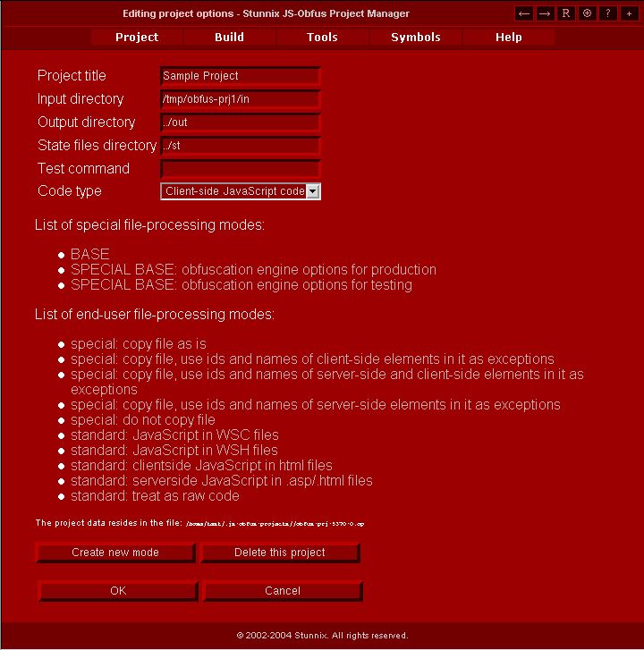This screenshot has width=644, height=650.
Task: Click the plain plus icon at top right
Action: point(629,13)
